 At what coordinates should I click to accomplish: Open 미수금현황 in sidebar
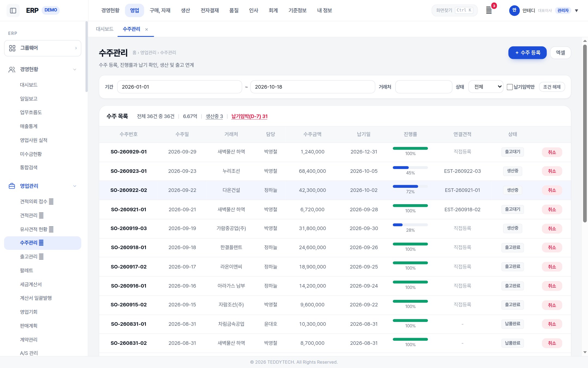pyautogui.click(x=31, y=154)
